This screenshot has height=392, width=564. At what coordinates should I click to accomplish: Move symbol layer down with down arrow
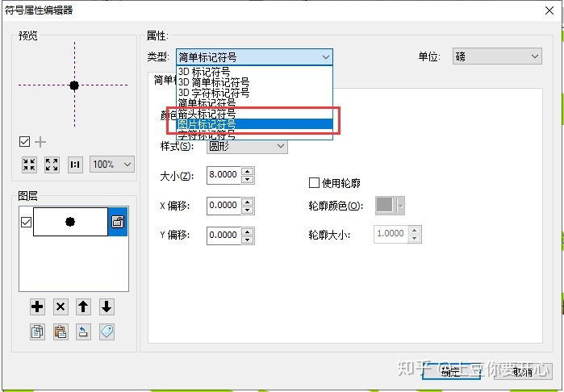pyautogui.click(x=107, y=307)
